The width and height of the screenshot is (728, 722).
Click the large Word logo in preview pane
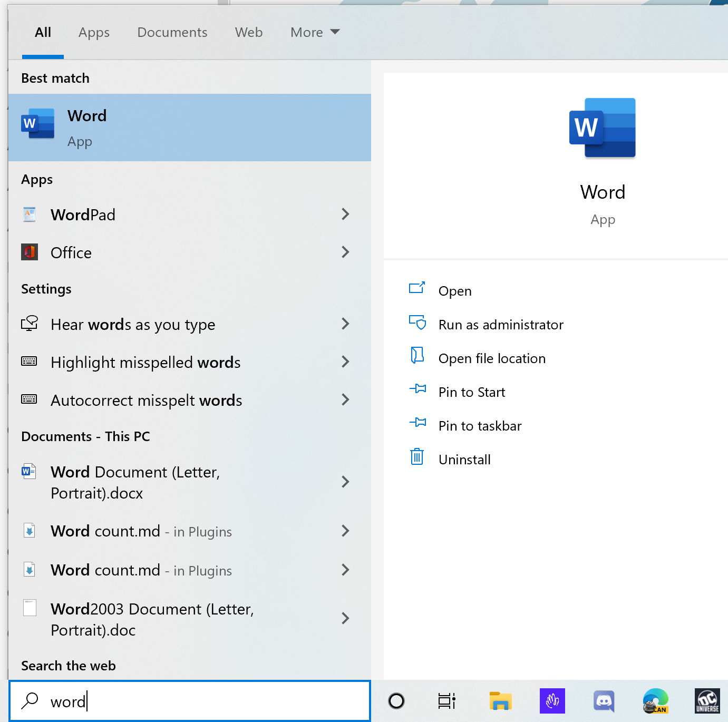(x=603, y=128)
